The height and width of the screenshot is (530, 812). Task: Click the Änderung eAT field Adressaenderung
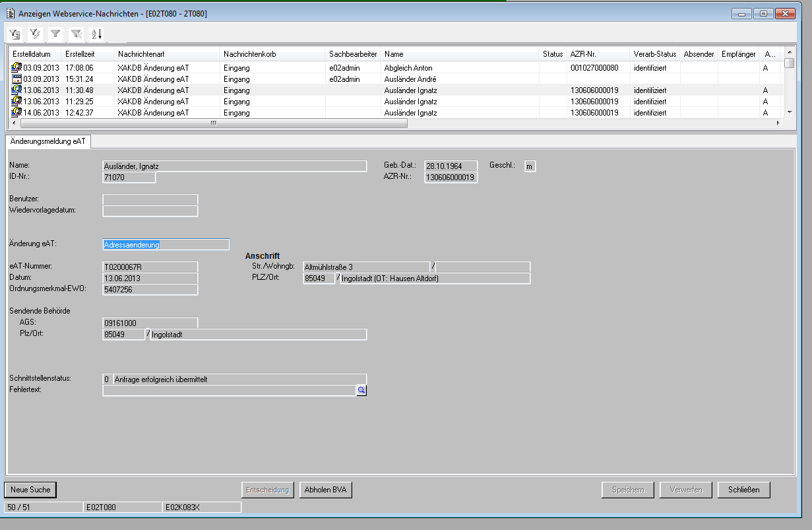tap(166, 244)
